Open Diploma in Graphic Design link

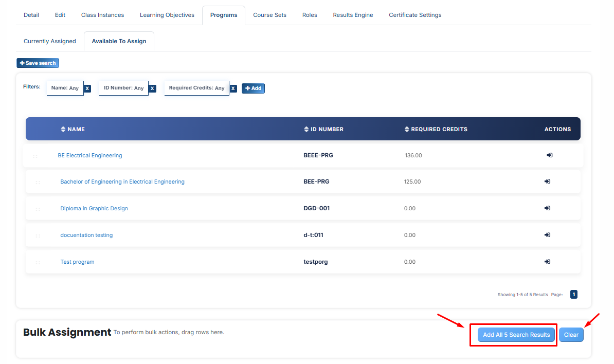click(x=94, y=208)
